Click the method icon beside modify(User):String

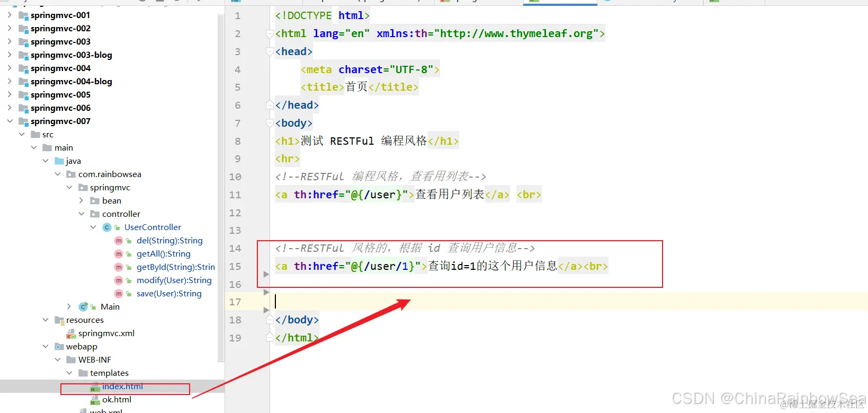(x=119, y=280)
